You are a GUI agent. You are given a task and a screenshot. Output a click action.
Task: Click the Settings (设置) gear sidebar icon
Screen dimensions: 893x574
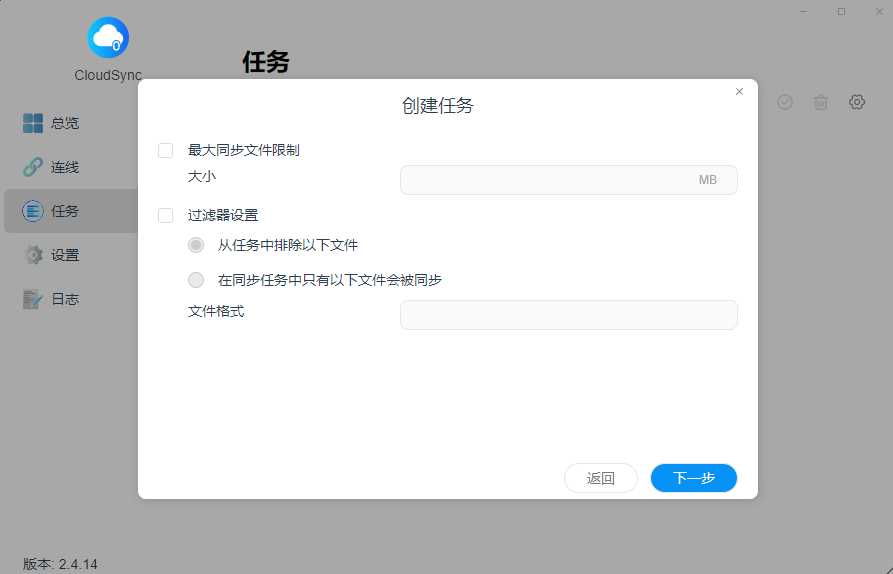33,255
